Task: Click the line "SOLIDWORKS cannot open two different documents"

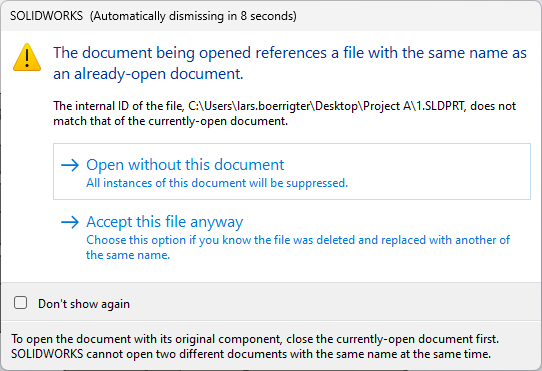Action: click(x=251, y=354)
